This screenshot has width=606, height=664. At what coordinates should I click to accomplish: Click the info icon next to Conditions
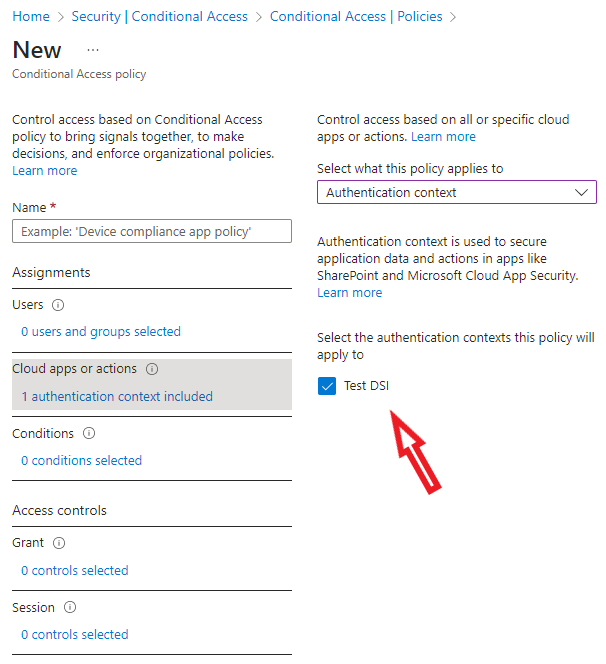(89, 434)
